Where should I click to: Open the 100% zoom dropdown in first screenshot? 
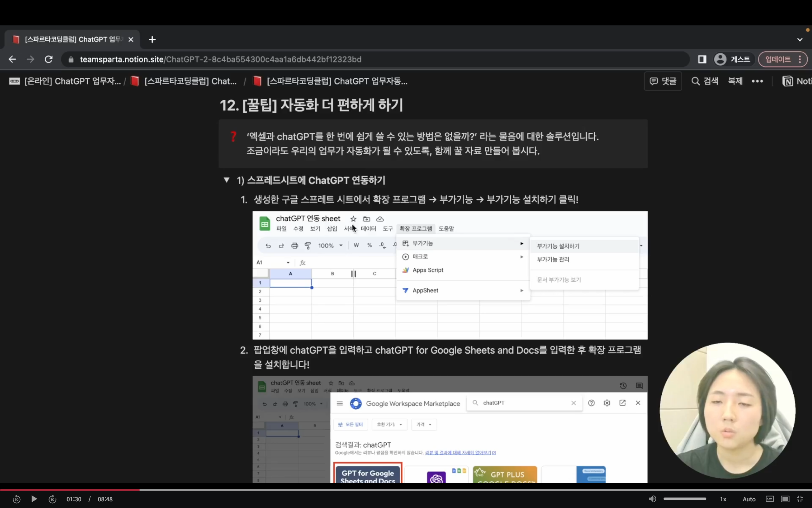(x=331, y=246)
